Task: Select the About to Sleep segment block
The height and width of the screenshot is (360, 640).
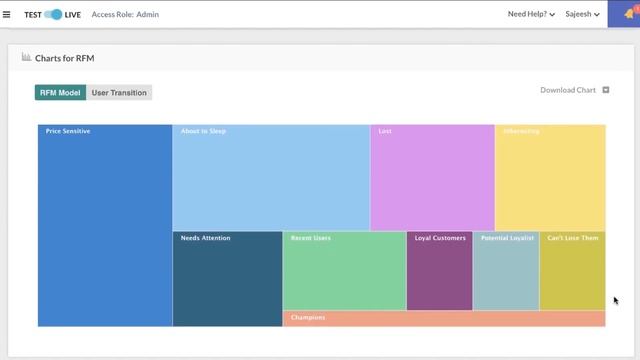Action: pos(271,178)
